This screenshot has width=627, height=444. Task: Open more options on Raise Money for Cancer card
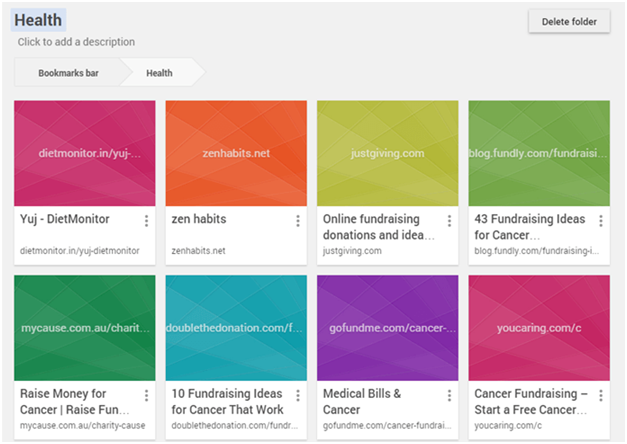146,396
